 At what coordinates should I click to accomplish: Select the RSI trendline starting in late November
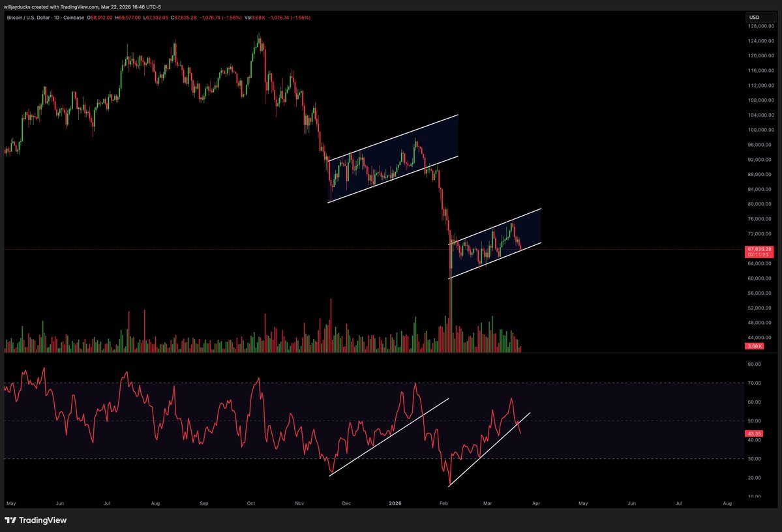[389, 437]
